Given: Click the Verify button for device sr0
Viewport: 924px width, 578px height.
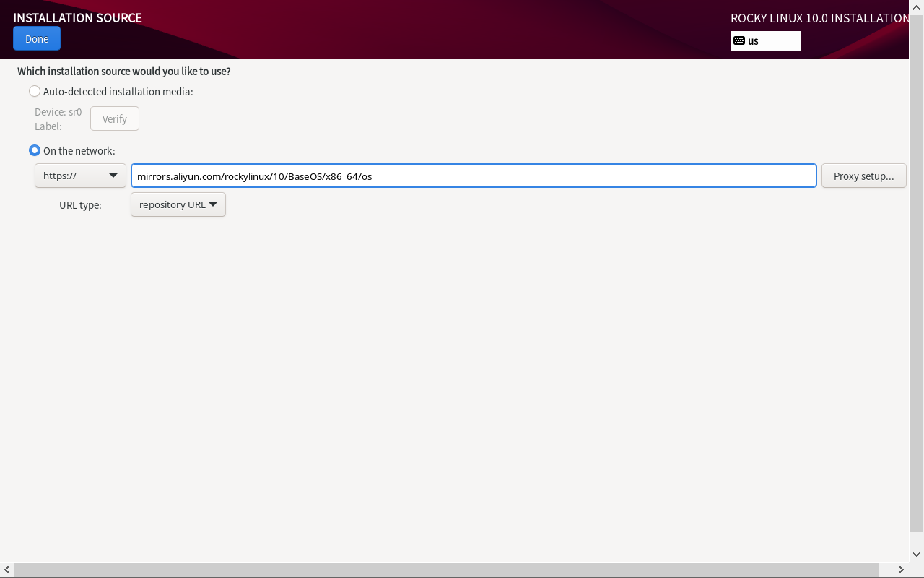Looking at the screenshot, I should tap(115, 118).
